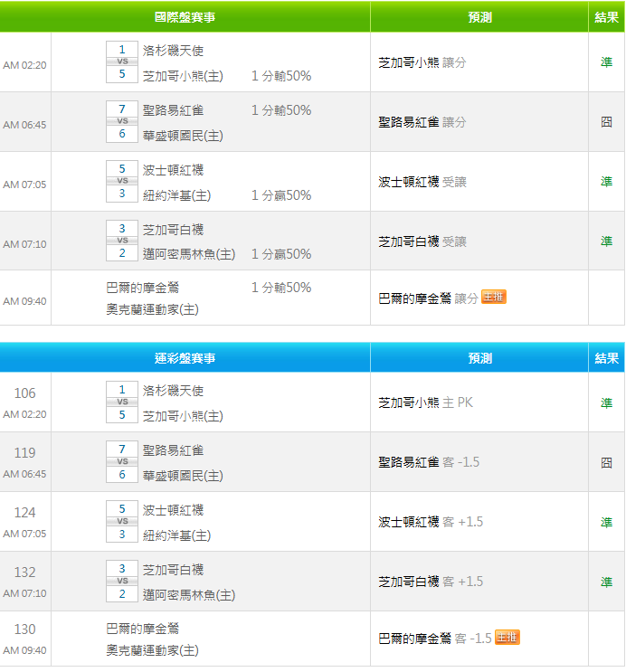
Task: Click the 預測 header of the green table
Action: 479,17
